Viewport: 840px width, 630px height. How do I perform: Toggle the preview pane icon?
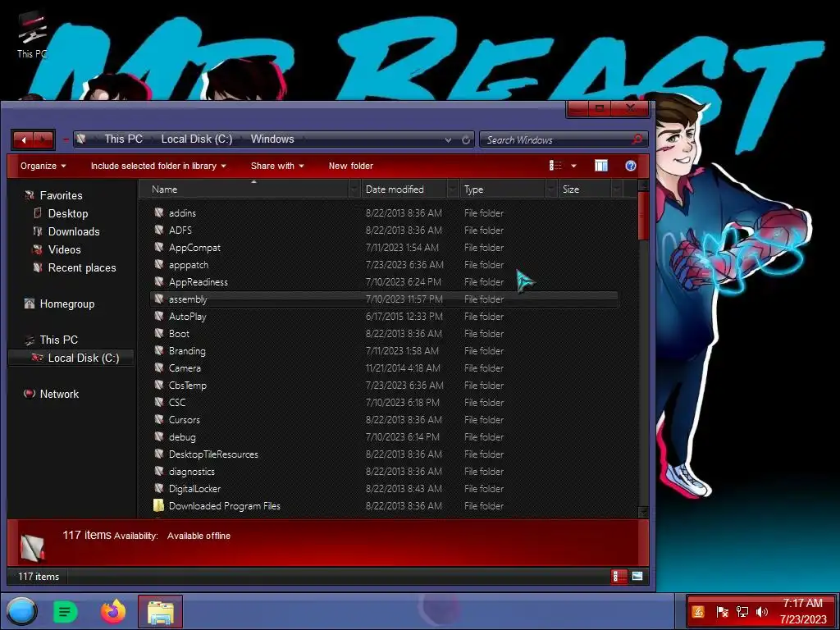pos(601,166)
